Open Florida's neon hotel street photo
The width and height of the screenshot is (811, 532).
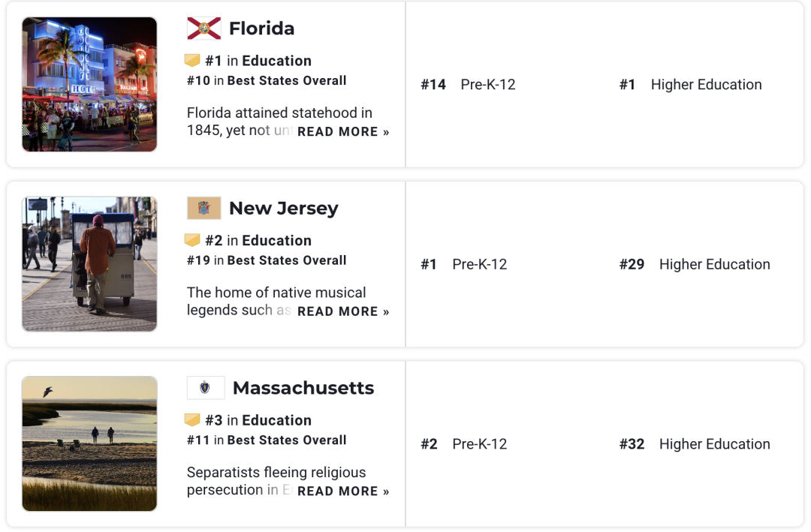click(89, 84)
